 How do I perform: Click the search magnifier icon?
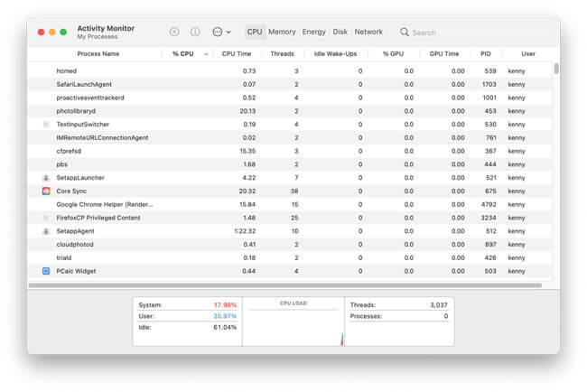[x=405, y=33]
